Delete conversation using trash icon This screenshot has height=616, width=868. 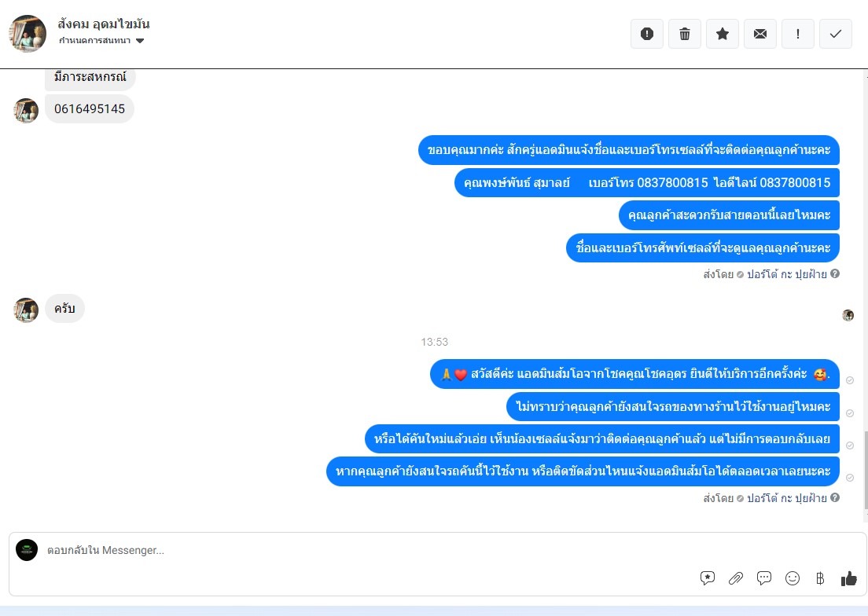tap(685, 34)
